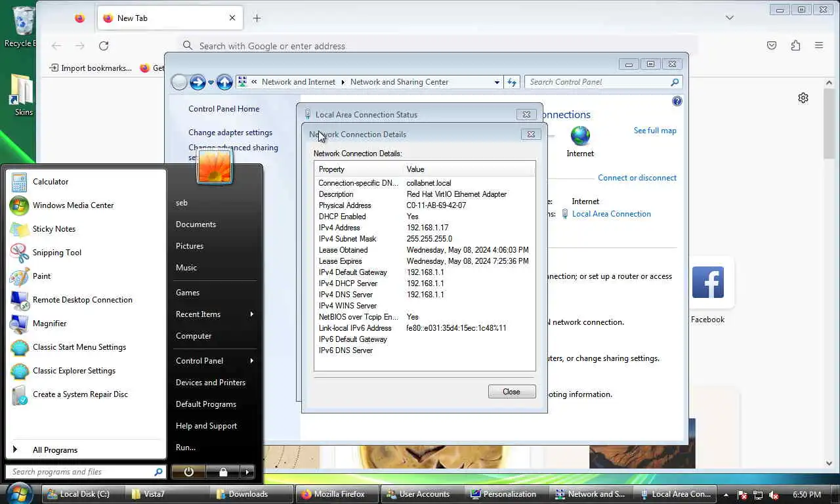Click Search Control Panel field
840x504 pixels.
(x=604, y=82)
